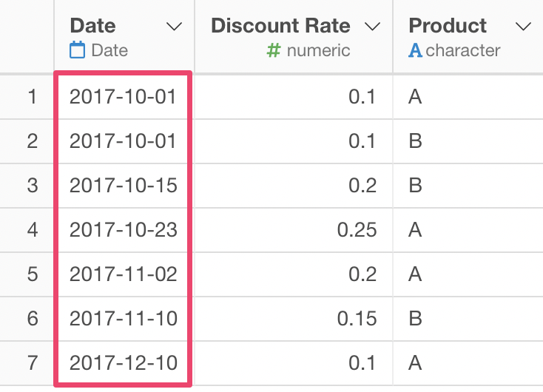Click the Product column header title
This screenshot has height=392, width=543.
[448, 26]
